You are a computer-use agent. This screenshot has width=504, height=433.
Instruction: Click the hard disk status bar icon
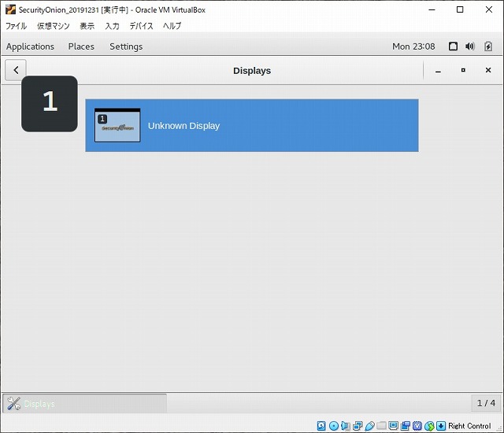tap(321, 426)
